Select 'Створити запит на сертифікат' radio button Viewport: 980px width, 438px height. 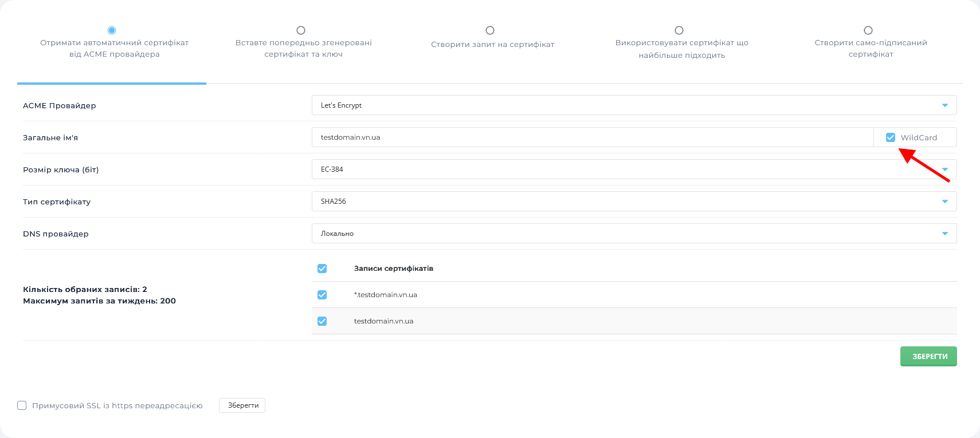490,30
